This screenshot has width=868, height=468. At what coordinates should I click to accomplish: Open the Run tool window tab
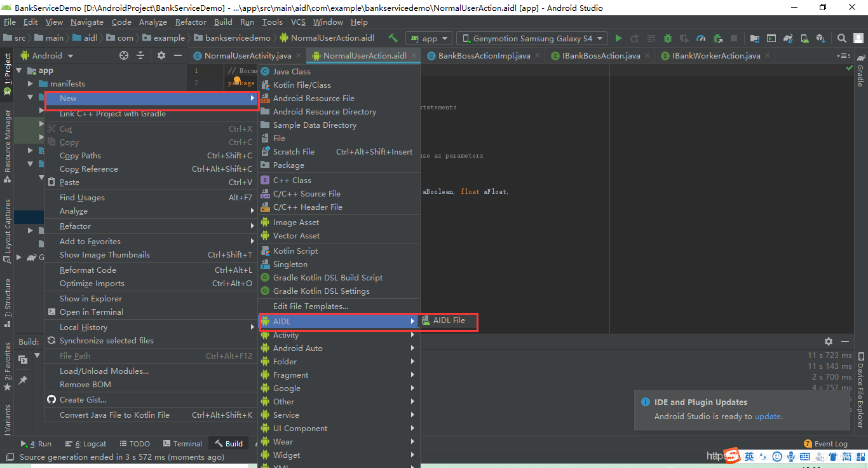coord(36,444)
